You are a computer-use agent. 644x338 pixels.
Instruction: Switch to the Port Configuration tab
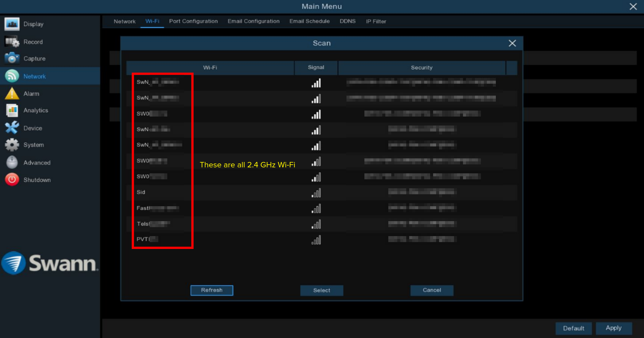(193, 21)
